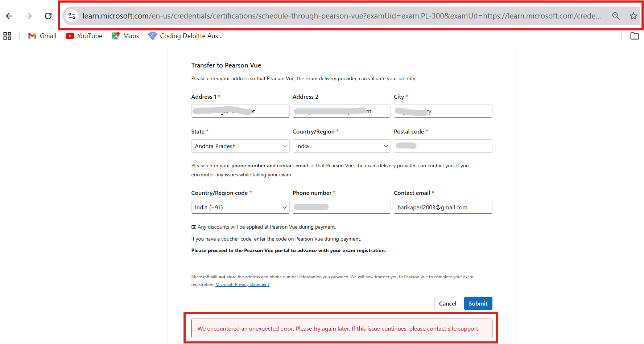Open the Coding Deloitte Aus... bookmark
644x344 pixels.
point(186,36)
